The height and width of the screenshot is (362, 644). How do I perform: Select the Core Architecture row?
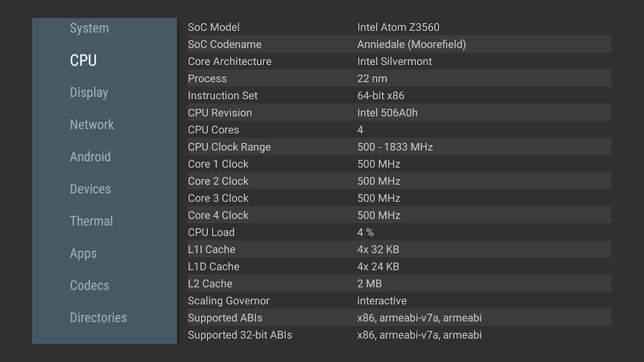coord(398,61)
